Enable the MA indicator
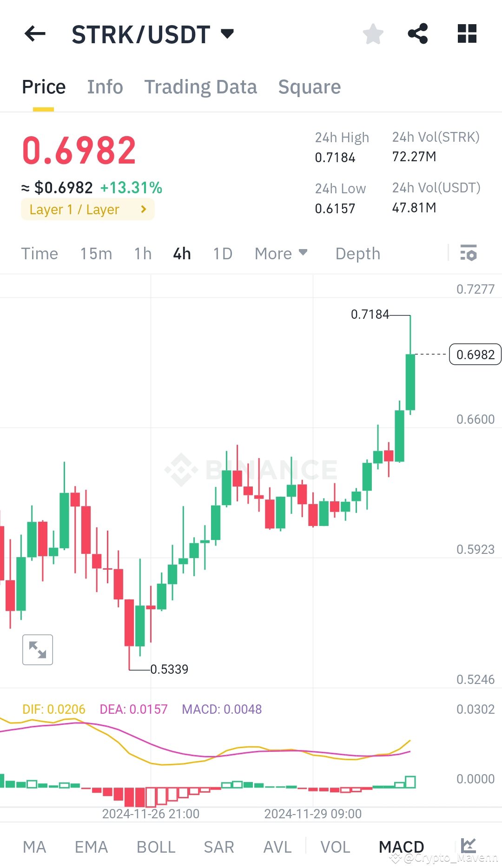The height and width of the screenshot is (868, 502). coord(35,847)
